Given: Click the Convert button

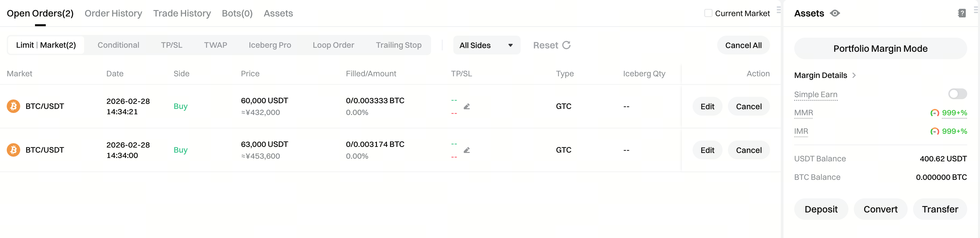Looking at the screenshot, I should click(x=880, y=209).
